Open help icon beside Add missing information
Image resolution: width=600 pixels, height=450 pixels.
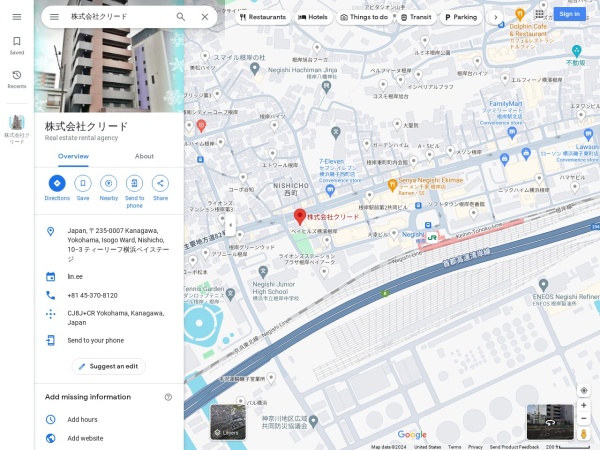(x=168, y=397)
